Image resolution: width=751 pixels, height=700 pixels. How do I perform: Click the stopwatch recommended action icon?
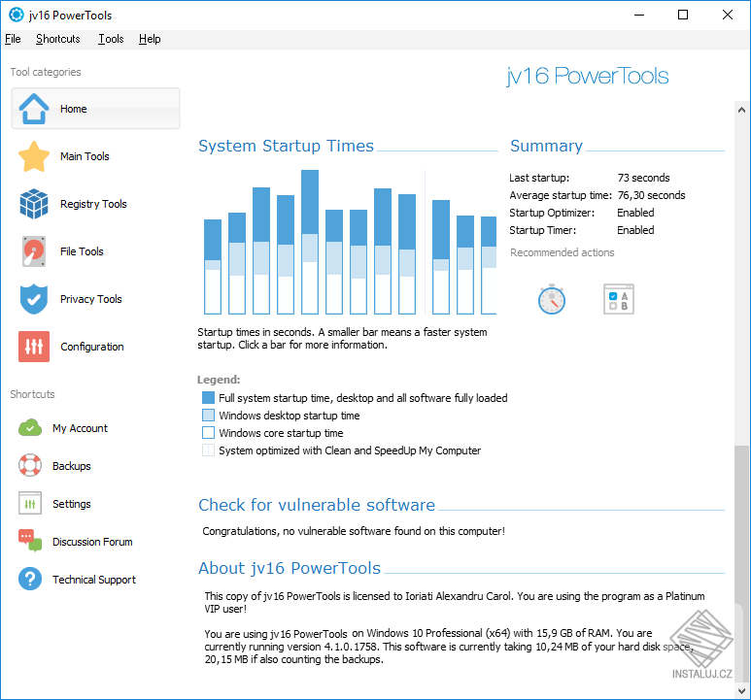pos(552,300)
